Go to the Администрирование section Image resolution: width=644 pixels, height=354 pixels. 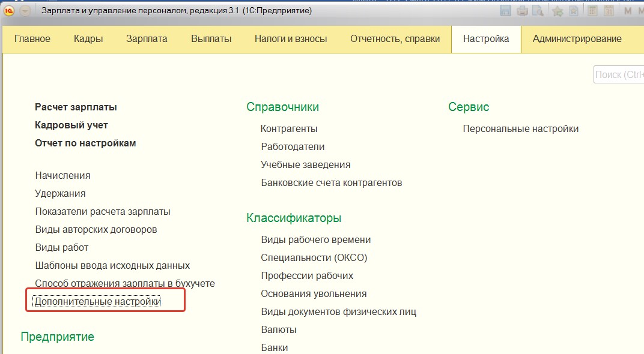tap(577, 39)
